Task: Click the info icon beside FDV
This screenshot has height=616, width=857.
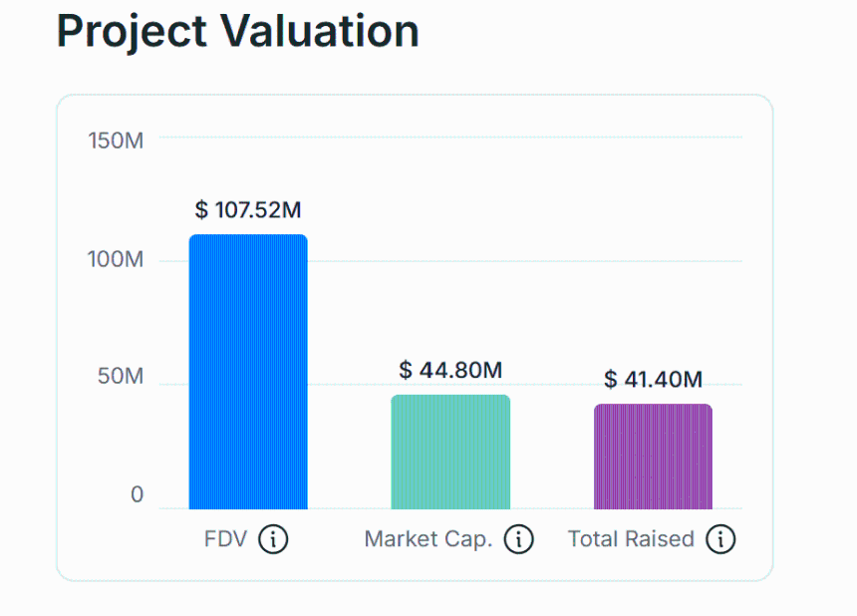Action: tap(273, 539)
